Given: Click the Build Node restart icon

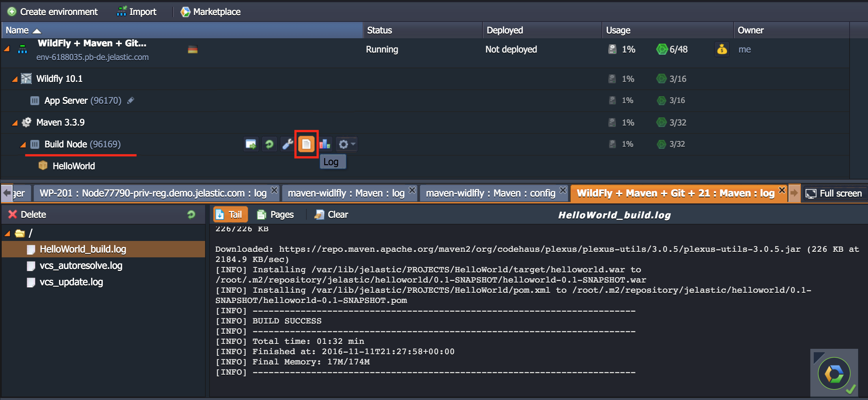Looking at the screenshot, I should [269, 144].
